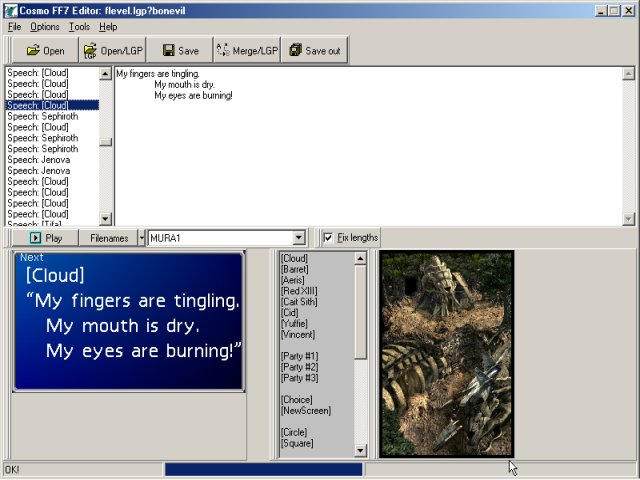Image resolution: width=640 pixels, height=480 pixels.
Task: Insert the [Party #3] tag
Action: point(300,378)
